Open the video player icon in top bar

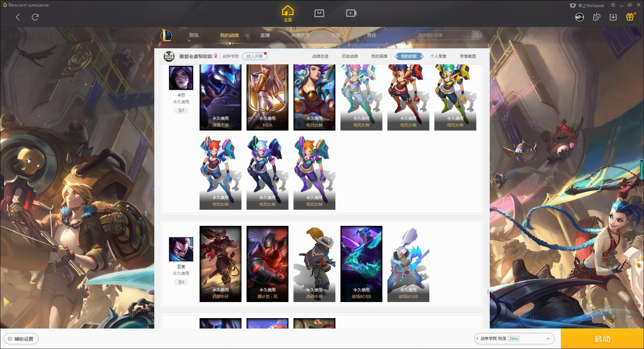coord(351,13)
